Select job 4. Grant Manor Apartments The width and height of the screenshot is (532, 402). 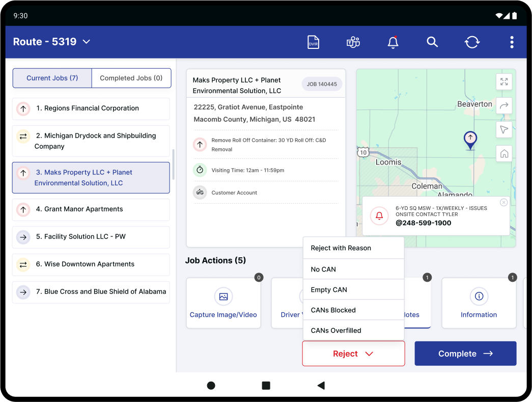point(91,209)
